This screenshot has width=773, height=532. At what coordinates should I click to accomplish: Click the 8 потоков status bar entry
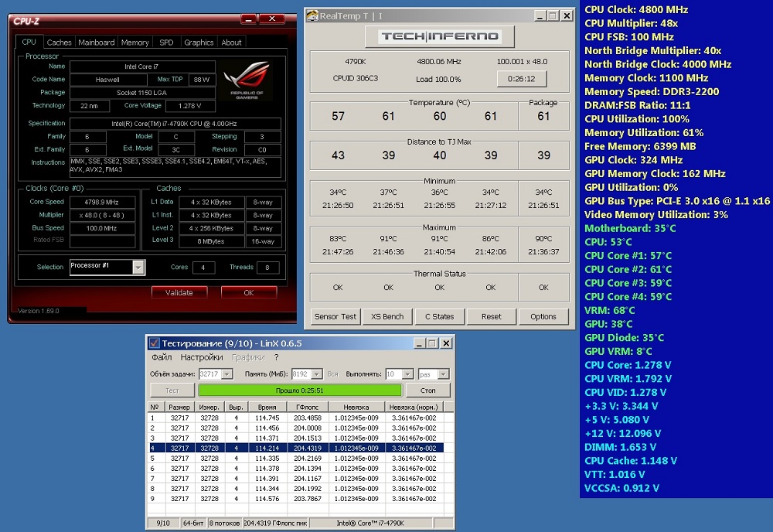pos(224,523)
